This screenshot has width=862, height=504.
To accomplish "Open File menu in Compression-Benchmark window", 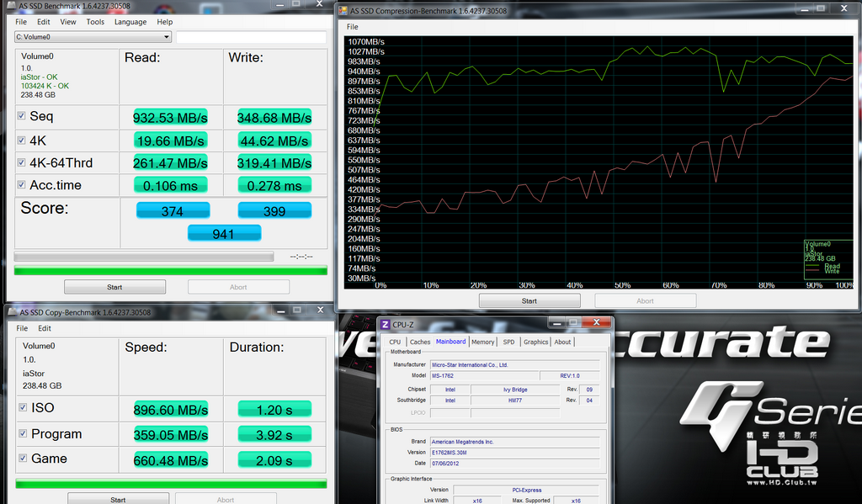I will 353,27.
